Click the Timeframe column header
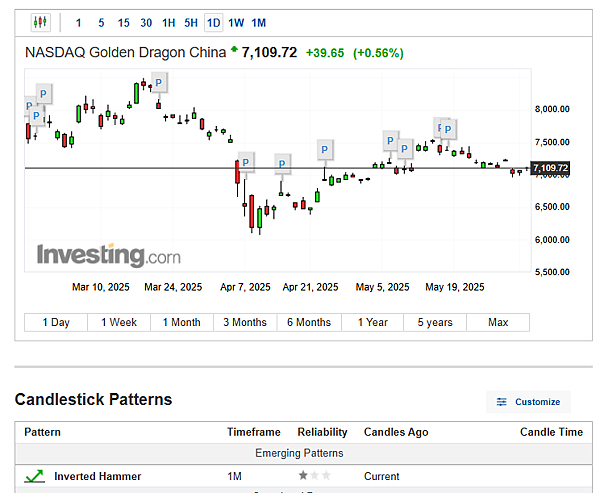The height and width of the screenshot is (493, 600). pyautogui.click(x=253, y=432)
